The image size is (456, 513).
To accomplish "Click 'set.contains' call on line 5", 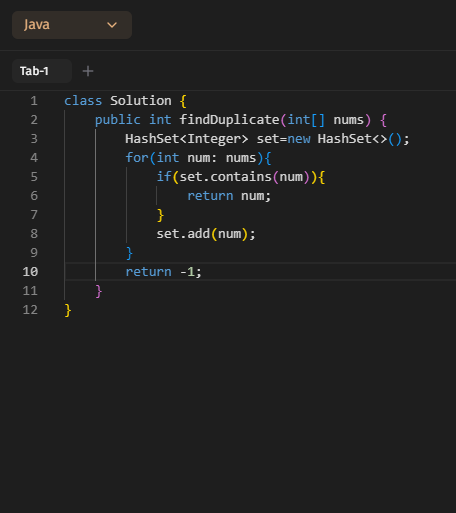I will 225,177.
